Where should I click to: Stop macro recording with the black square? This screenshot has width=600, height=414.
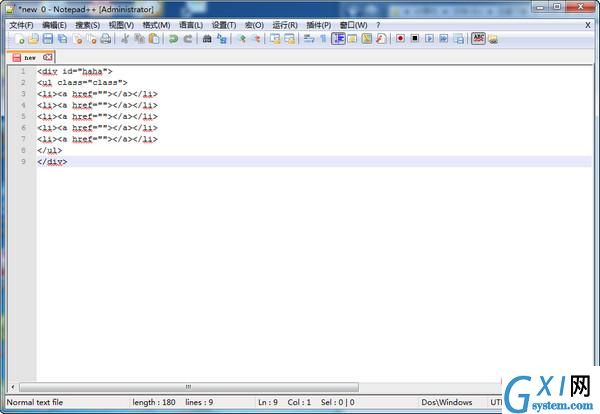[415, 39]
